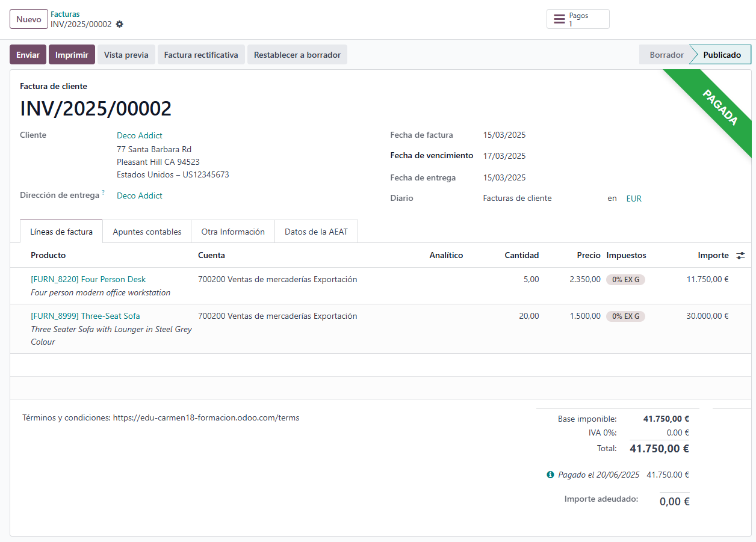Click the account cell on Four Person Desk row

coord(277,279)
